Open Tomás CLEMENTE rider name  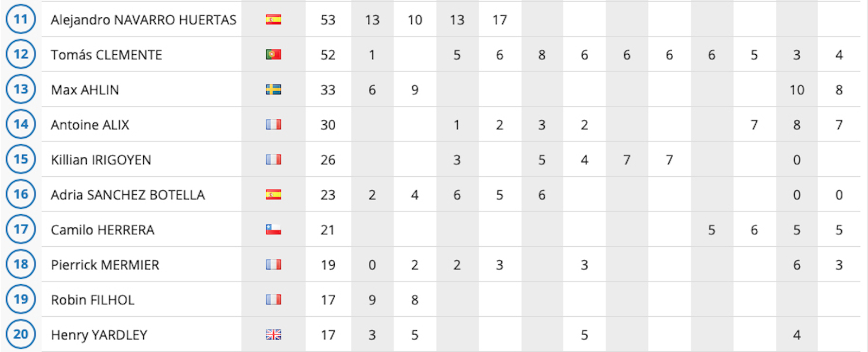pyautogui.click(x=106, y=55)
